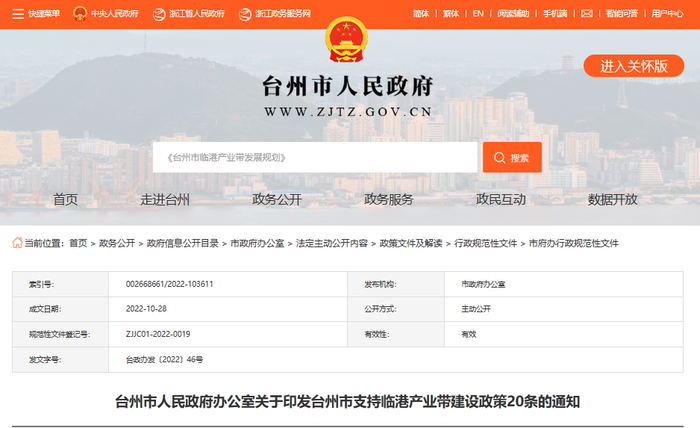Open the 政务公开 navigation menu
The width and height of the screenshot is (700, 428).
pos(277,199)
